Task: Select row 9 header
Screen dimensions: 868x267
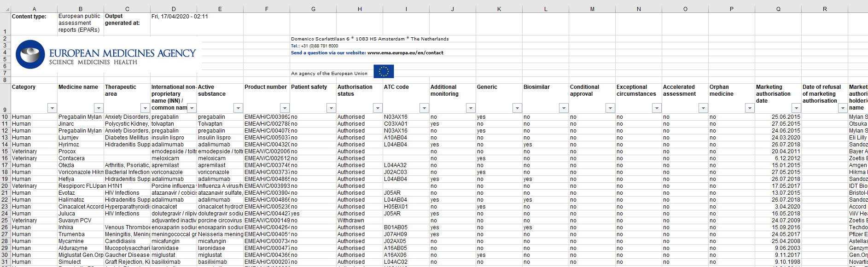Action: coord(5,99)
